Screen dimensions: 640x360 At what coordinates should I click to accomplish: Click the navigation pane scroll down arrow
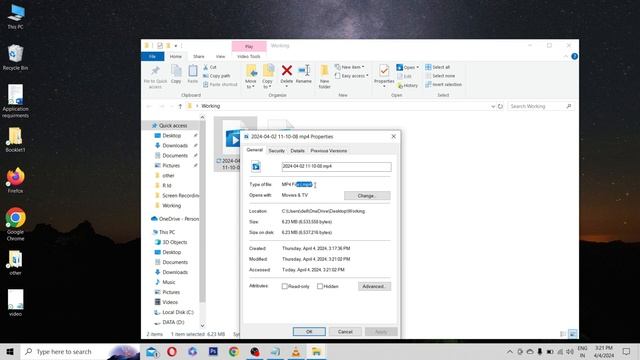202,326
